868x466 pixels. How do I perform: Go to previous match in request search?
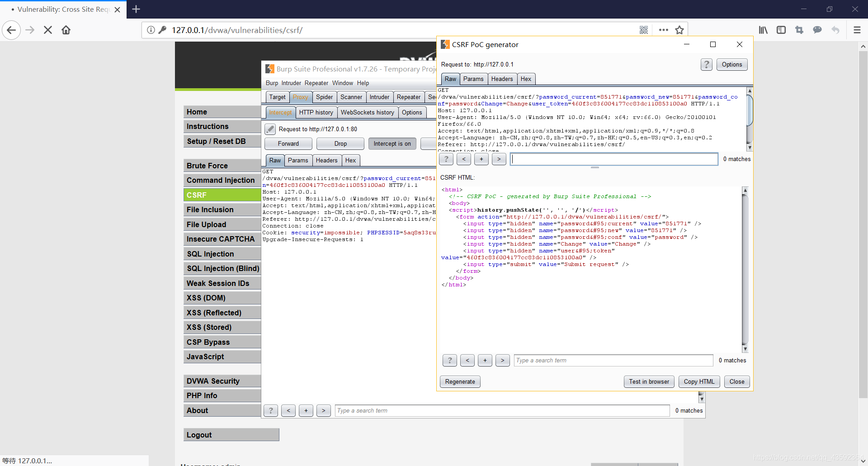tap(464, 159)
